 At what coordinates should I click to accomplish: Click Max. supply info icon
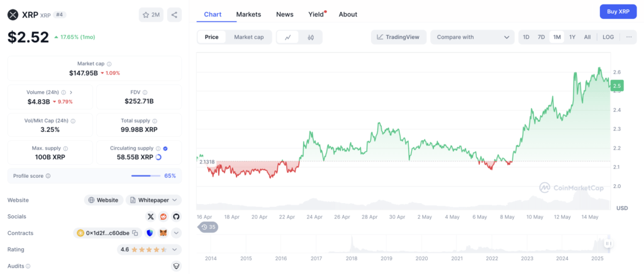[65, 148]
